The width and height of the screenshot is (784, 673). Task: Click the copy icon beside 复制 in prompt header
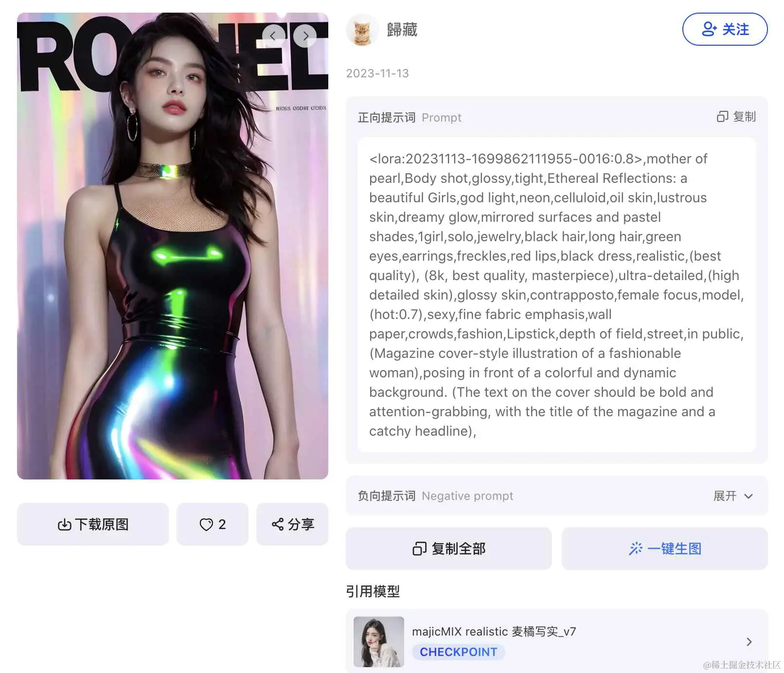tap(722, 117)
